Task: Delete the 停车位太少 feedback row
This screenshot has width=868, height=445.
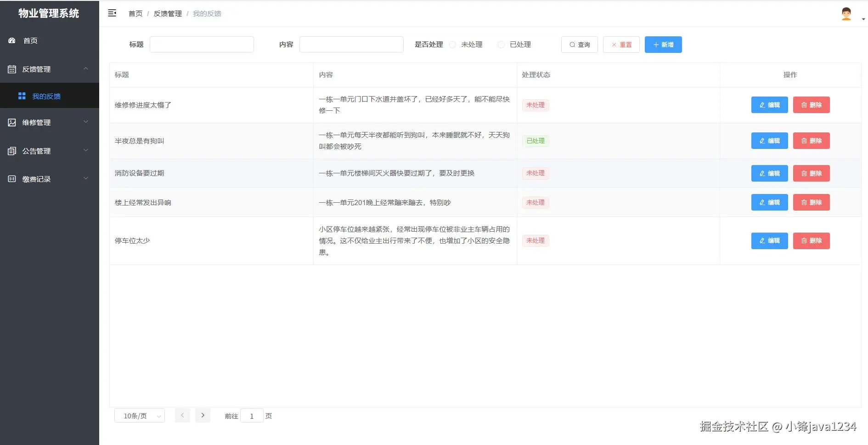Action: [812, 240]
